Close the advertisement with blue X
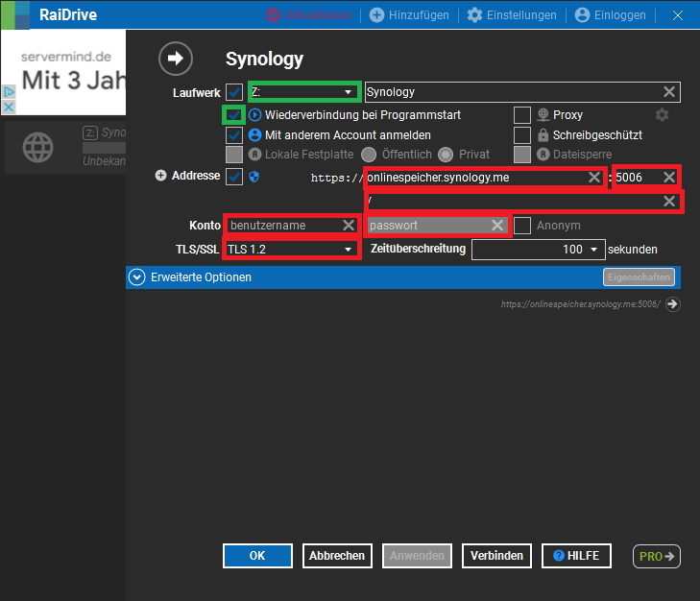This screenshot has height=601, width=700. pos(9,107)
